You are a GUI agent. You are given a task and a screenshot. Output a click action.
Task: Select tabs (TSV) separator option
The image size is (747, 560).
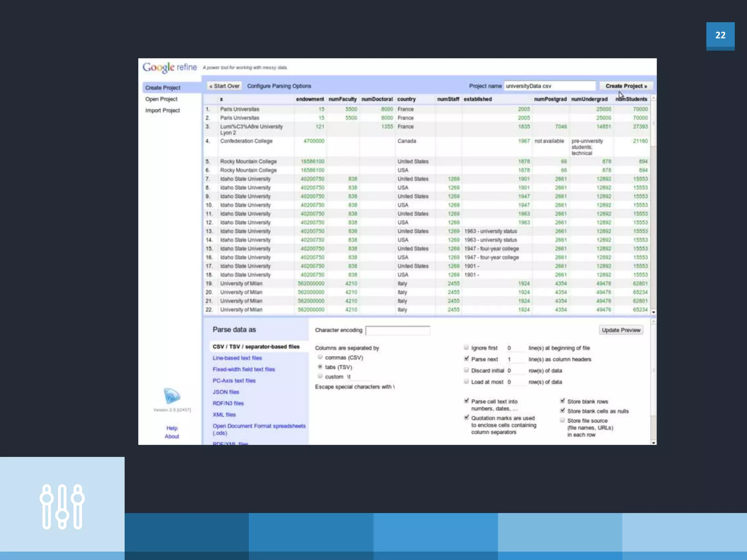320,367
